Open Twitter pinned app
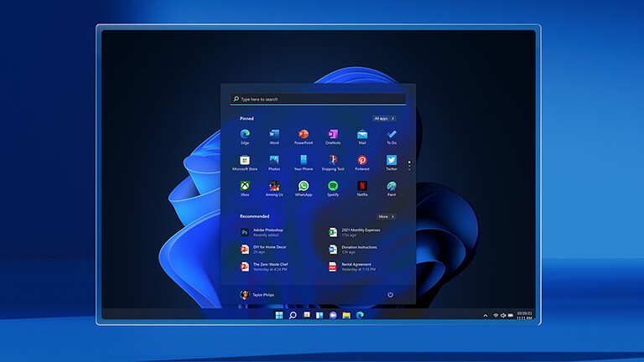The image size is (644, 362). pyautogui.click(x=392, y=163)
